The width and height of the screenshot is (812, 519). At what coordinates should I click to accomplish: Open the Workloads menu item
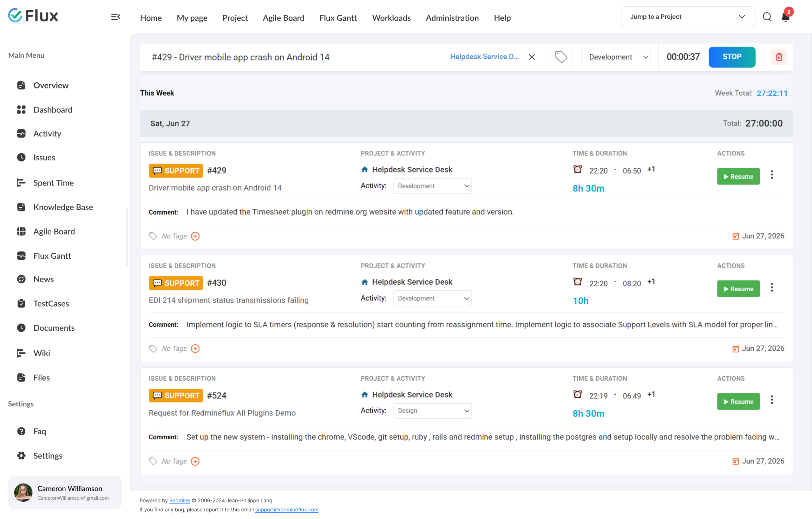tap(391, 18)
